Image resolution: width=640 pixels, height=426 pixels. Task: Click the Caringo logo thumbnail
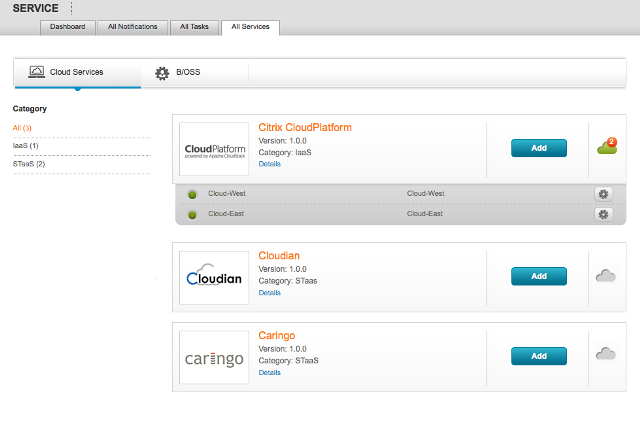[x=214, y=358]
